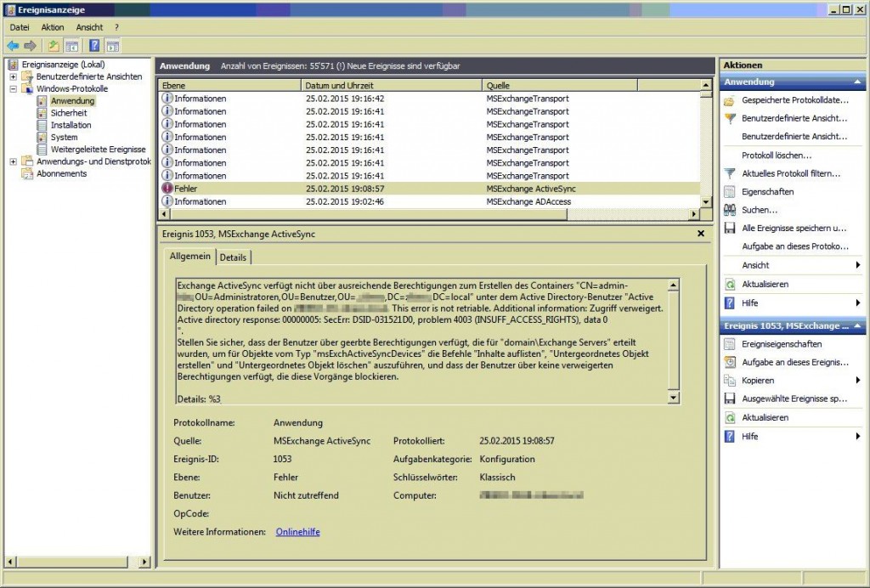Expand the Benutzerdefinierte Ansichten tree node
The height and width of the screenshot is (588, 870).
(x=14, y=76)
